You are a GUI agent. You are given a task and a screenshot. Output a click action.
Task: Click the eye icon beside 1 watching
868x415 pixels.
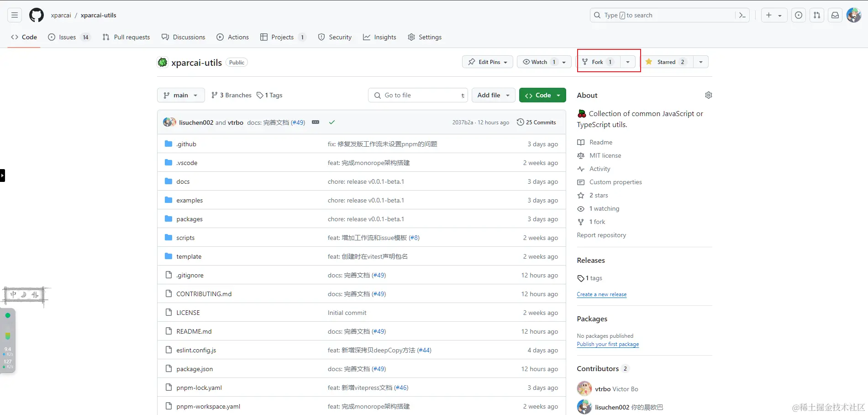581,208
